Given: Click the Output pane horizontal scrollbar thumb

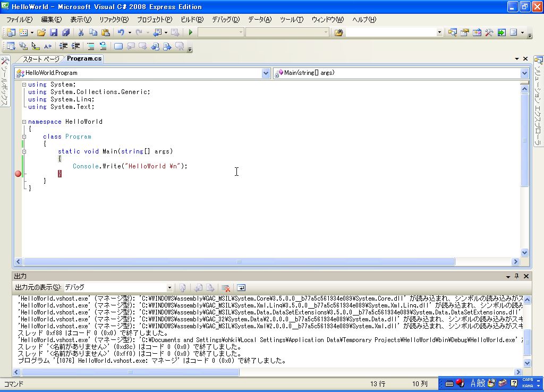Looking at the screenshot, I should (130, 372).
